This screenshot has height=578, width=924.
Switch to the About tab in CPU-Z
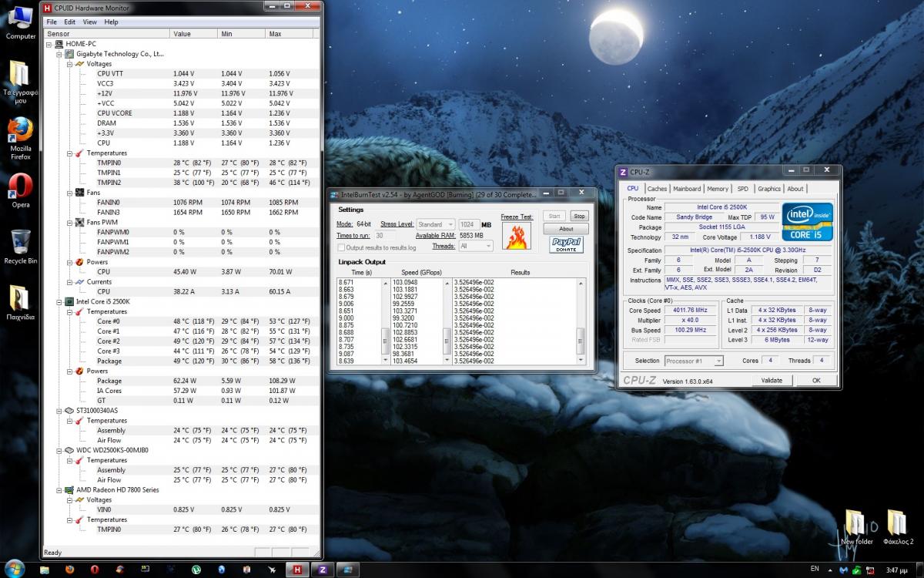coord(795,189)
